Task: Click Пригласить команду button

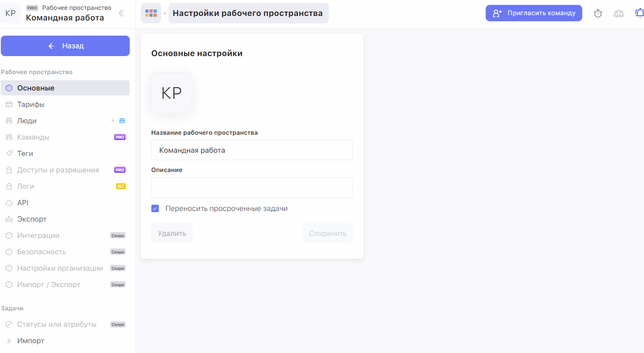Action: [x=534, y=13]
